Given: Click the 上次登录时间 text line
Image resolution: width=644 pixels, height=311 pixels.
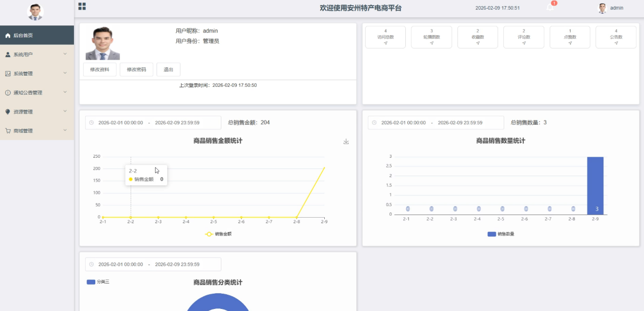Looking at the screenshot, I should (x=218, y=85).
